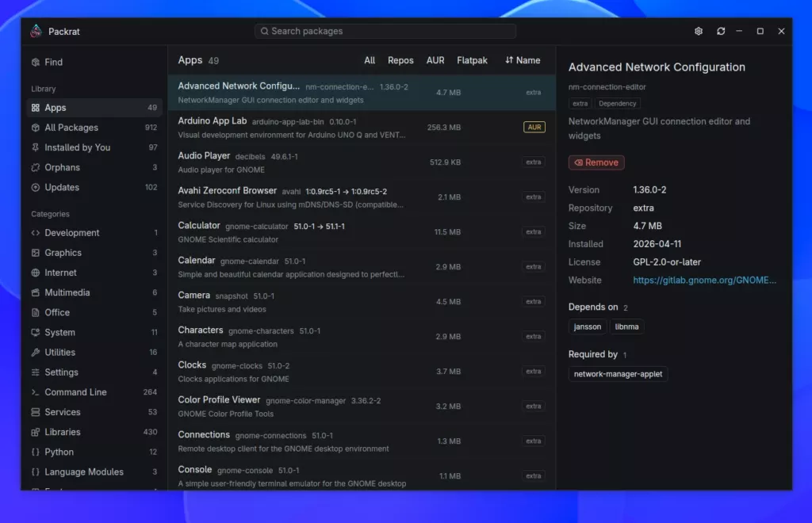The image size is (812, 523).
Task: Remove Advanced Network Configuration package
Action: pyautogui.click(x=596, y=162)
